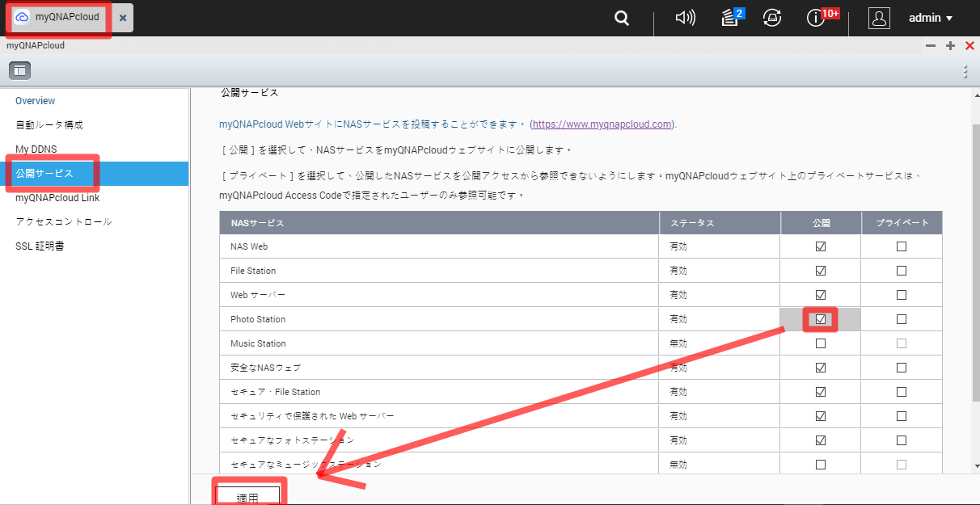980x505 pixels.
Task: Select the Photo Station service name cell
Action: point(439,319)
